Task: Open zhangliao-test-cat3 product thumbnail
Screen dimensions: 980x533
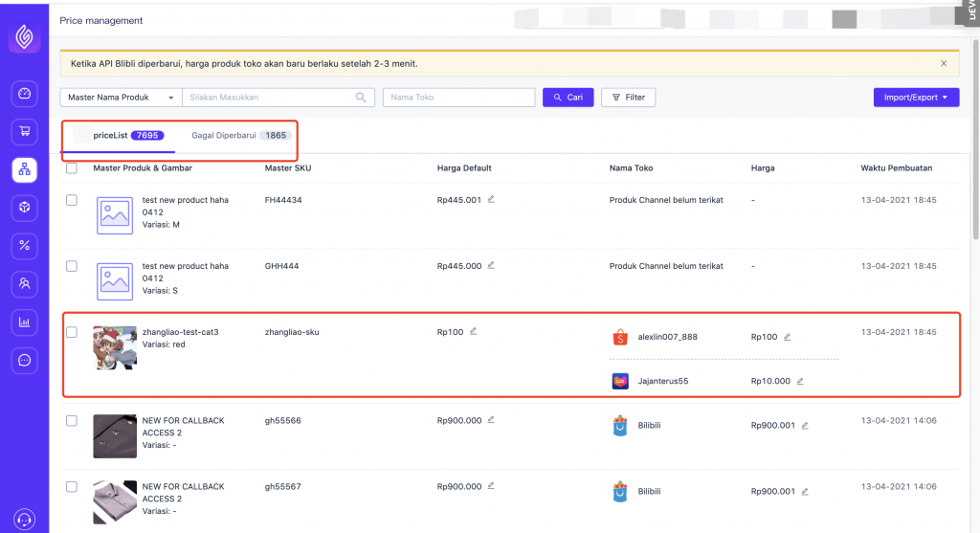Action: 115,347
